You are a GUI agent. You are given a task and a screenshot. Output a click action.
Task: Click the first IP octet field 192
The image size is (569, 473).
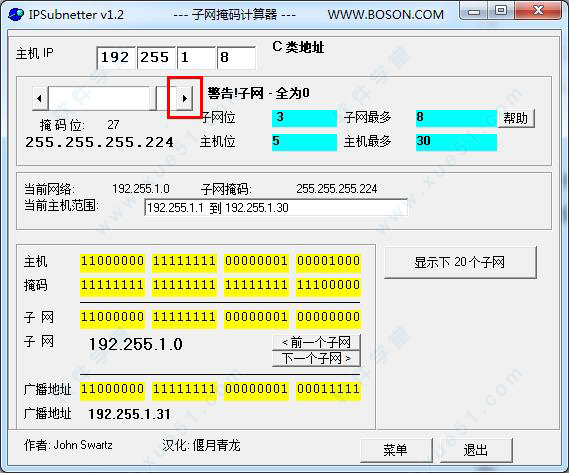click(x=116, y=58)
